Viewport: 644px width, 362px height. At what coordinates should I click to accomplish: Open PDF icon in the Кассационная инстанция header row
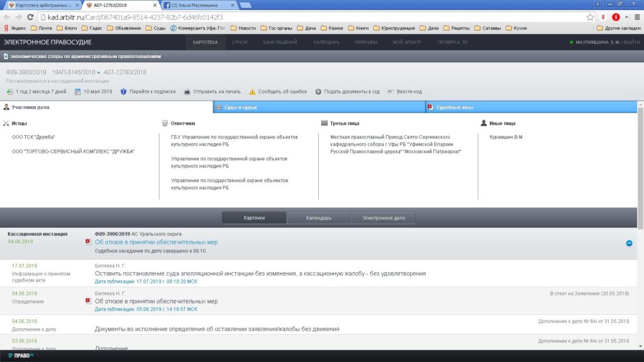pos(89,242)
